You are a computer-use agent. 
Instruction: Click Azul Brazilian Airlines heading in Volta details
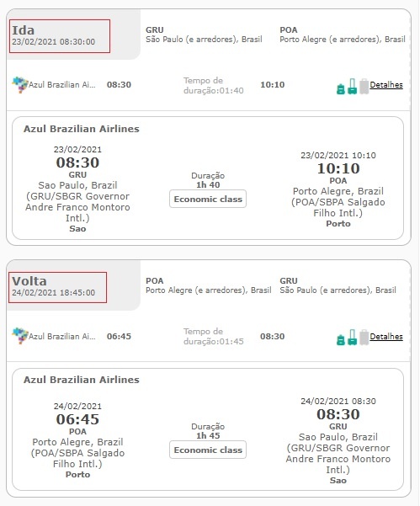(x=82, y=380)
